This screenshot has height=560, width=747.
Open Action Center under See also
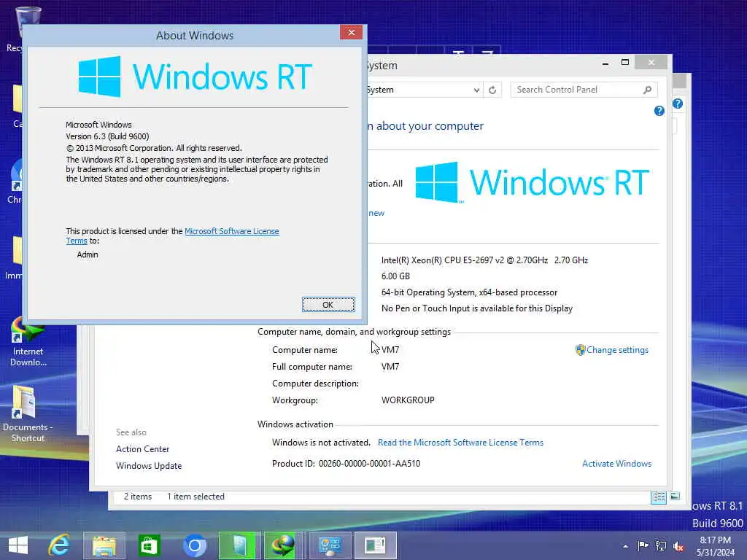click(142, 449)
